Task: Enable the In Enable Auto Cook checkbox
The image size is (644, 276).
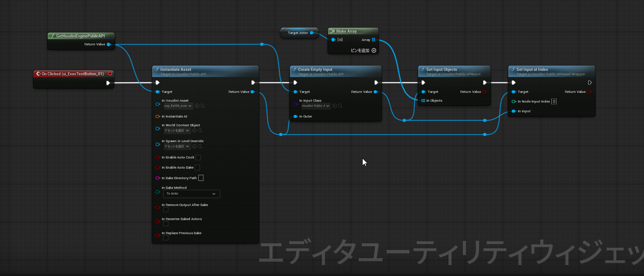Action: 198,158
